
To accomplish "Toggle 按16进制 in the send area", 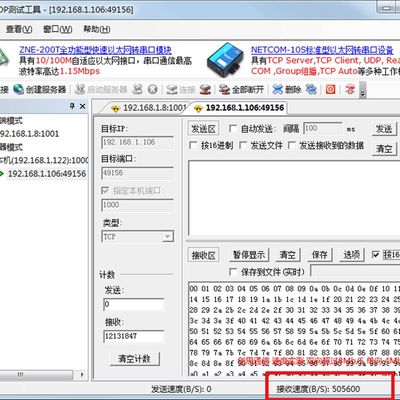I will tap(193, 145).
